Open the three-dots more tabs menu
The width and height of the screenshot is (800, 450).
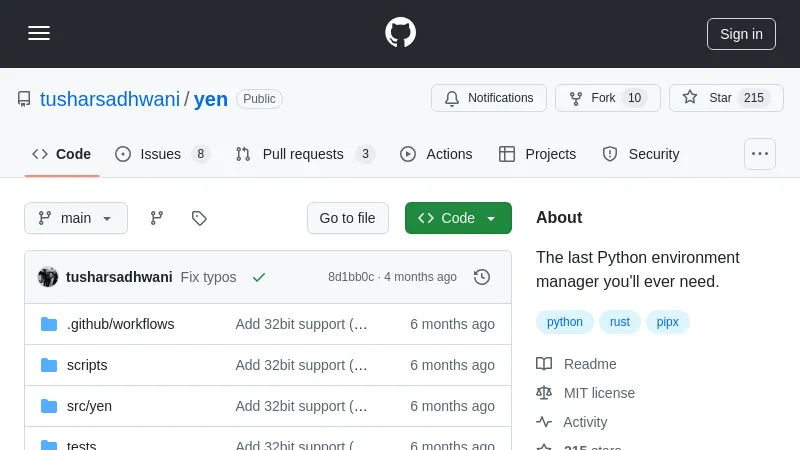(x=760, y=154)
